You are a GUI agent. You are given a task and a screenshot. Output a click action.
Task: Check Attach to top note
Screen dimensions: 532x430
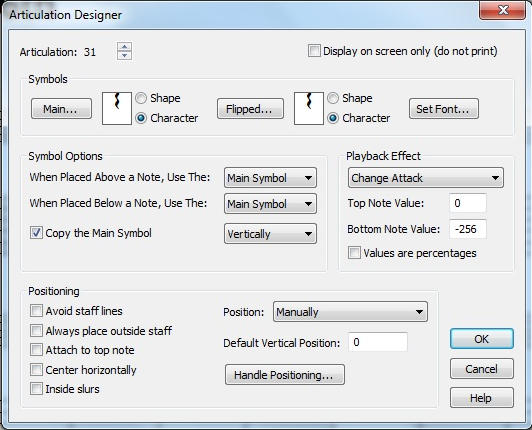(x=36, y=350)
